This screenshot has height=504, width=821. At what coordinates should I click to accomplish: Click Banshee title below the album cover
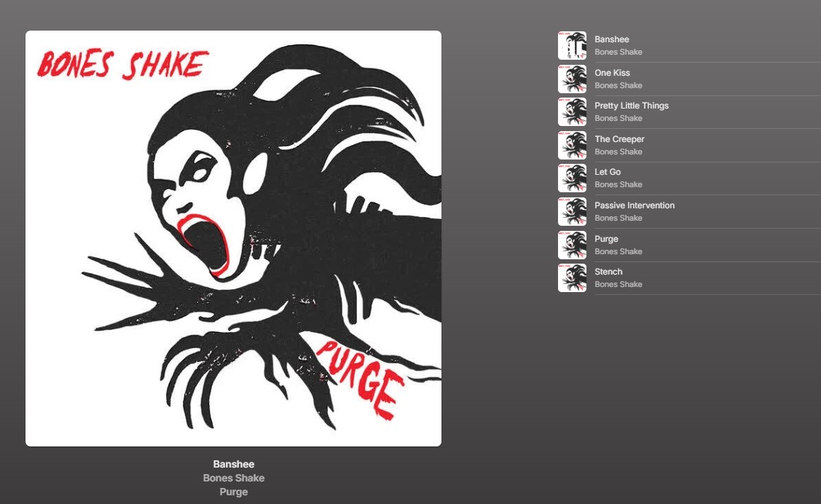pos(233,464)
